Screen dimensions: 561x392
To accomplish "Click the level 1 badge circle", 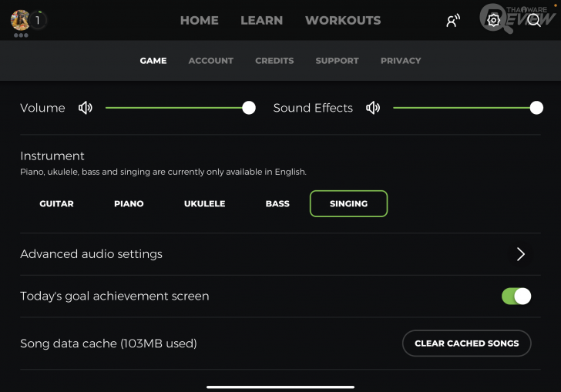I will (x=38, y=20).
